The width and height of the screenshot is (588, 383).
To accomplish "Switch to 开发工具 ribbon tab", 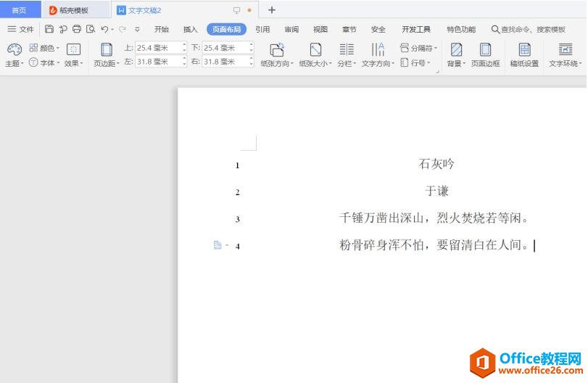I will coord(416,29).
